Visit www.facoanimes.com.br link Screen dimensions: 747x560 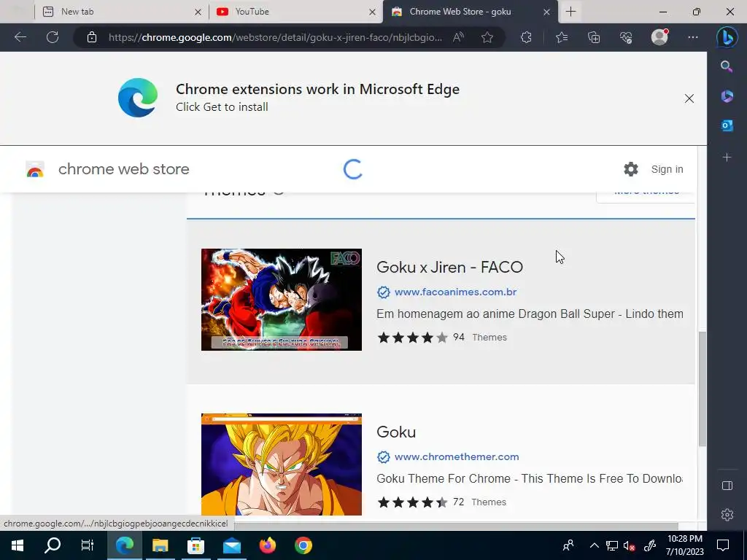coord(455,292)
